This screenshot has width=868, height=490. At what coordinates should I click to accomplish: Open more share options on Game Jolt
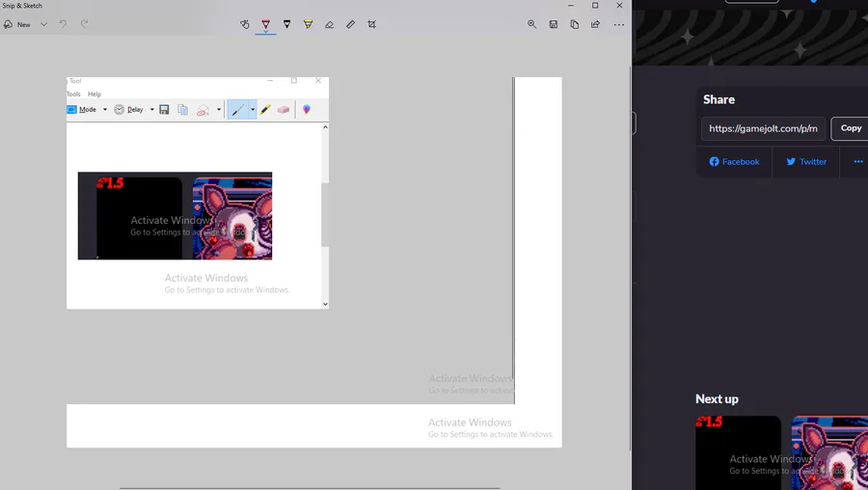[858, 162]
